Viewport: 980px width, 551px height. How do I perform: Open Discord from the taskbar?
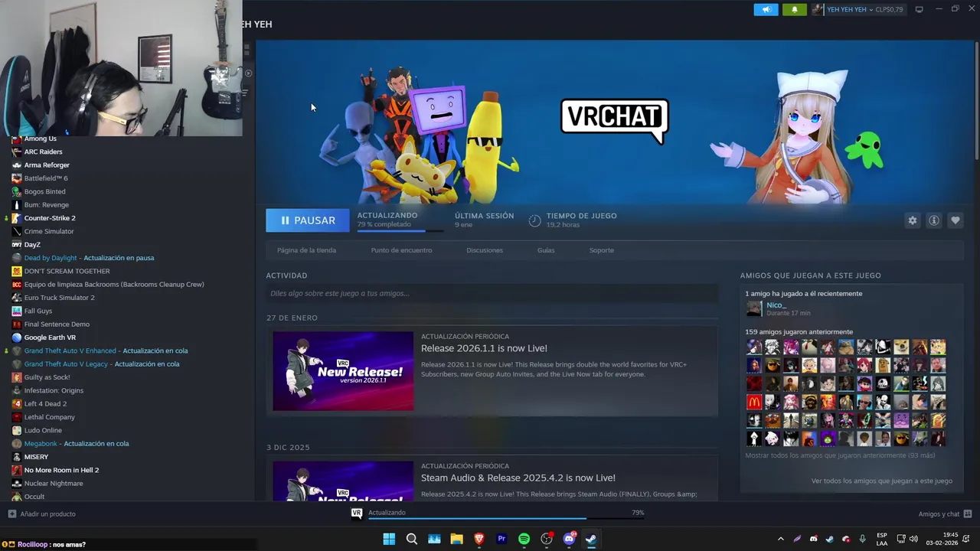coord(569,539)
